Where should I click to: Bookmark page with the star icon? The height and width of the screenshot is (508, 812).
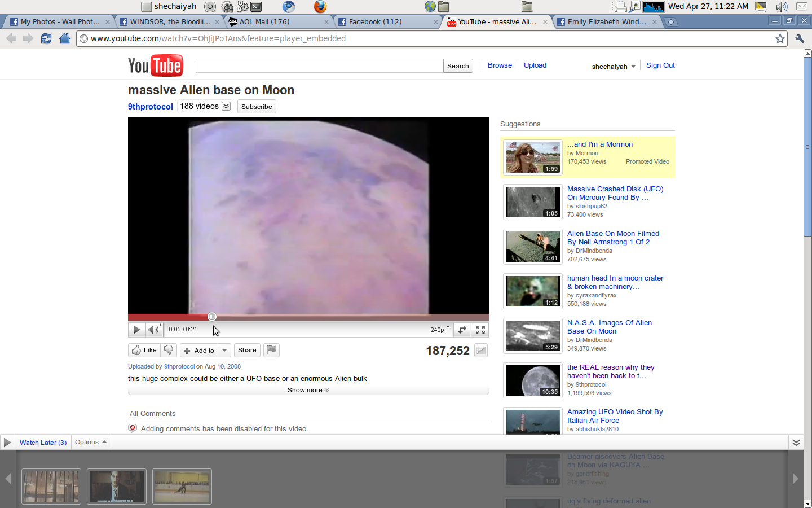(780, 38)
